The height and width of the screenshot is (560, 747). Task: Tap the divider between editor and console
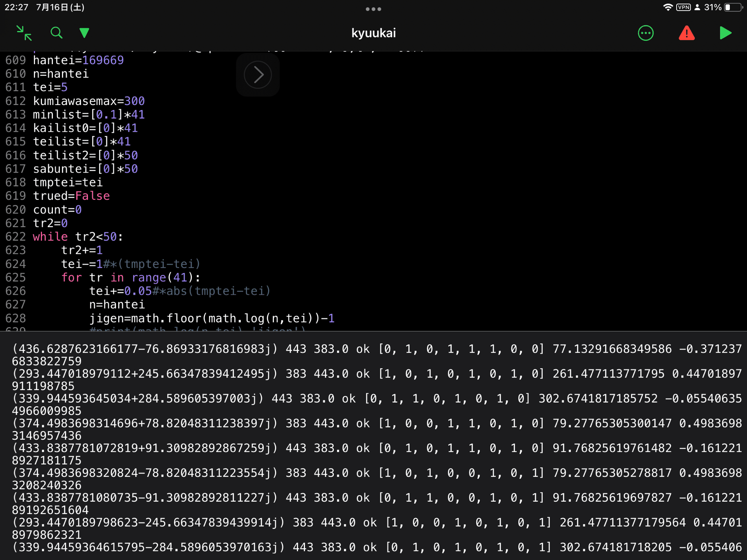[x=373, y=331]
